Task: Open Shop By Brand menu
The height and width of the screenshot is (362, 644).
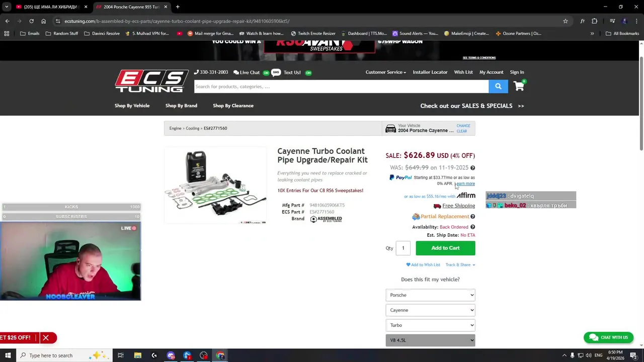Action: [x=181, y=106]
